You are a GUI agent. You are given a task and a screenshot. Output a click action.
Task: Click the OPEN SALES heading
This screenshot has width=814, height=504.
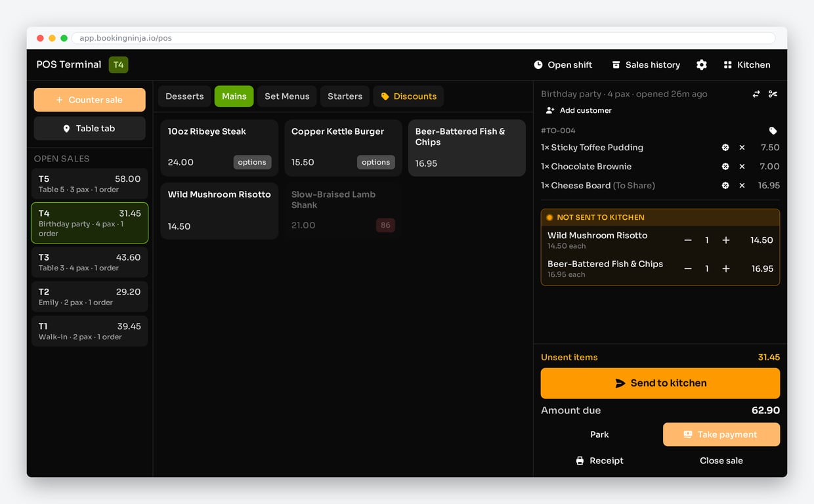coord(62,159)
